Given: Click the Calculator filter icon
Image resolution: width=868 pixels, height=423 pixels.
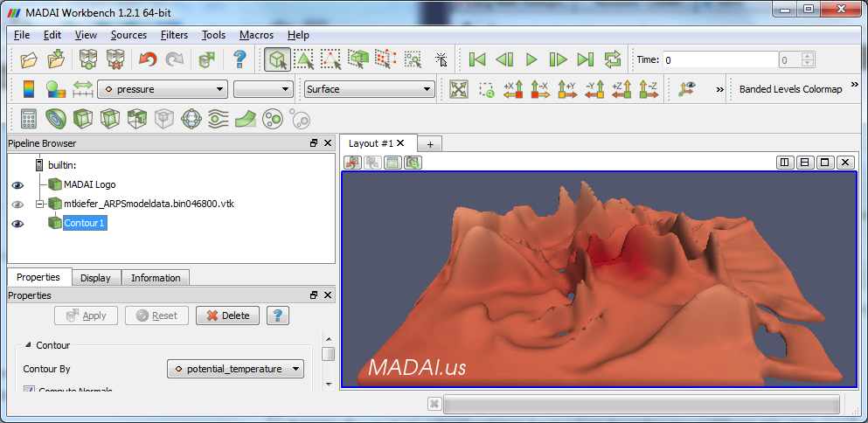Looking at the screenshot, I should (29, 119).
